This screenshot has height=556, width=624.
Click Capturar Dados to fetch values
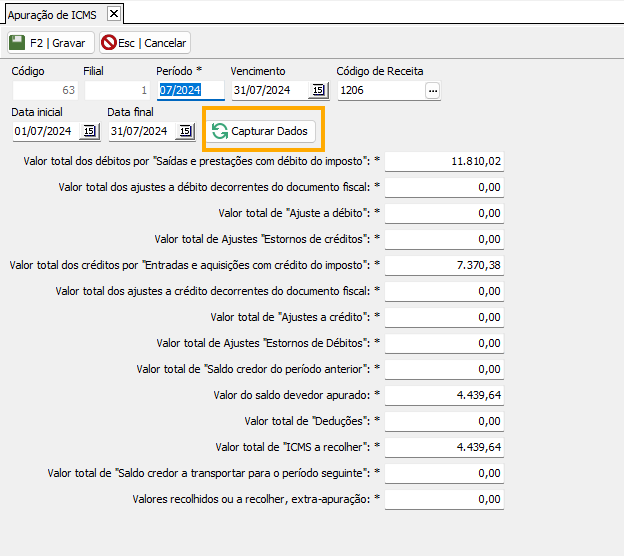click(263, 131)
